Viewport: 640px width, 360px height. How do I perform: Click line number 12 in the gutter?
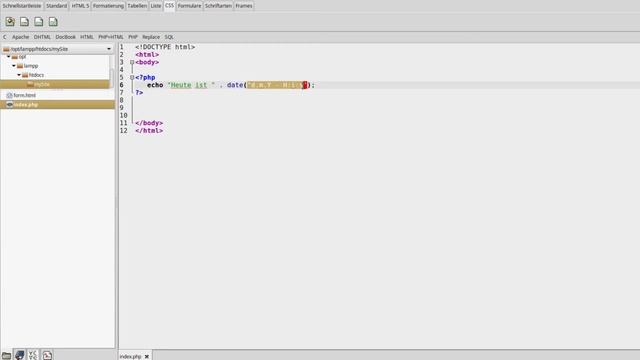pyautogui.click(x=123, y=131)
